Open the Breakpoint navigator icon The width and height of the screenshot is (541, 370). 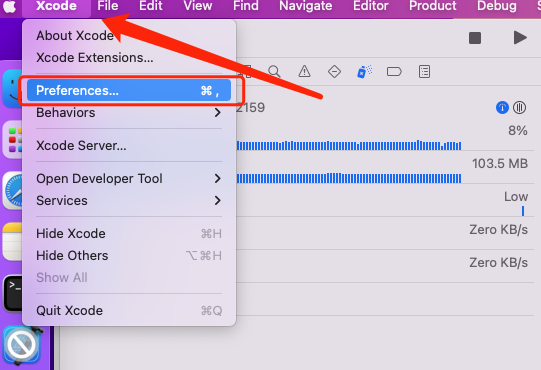click(394, 72)
